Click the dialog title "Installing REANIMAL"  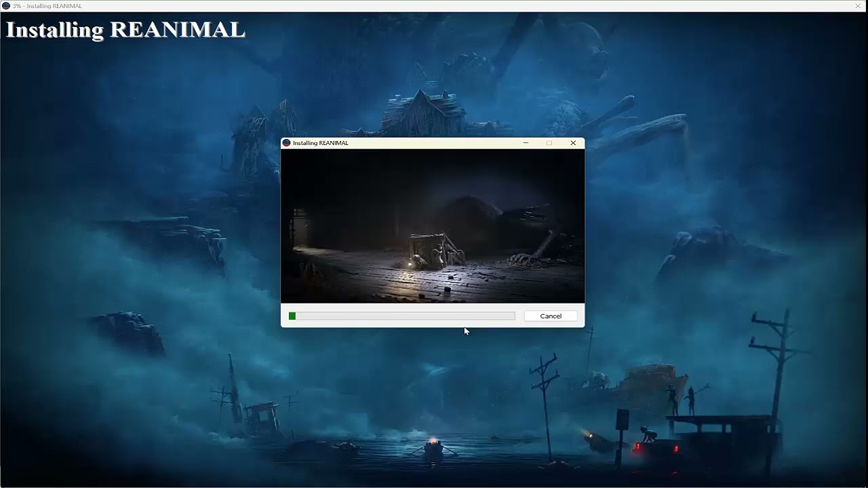(x=321, y=143)
